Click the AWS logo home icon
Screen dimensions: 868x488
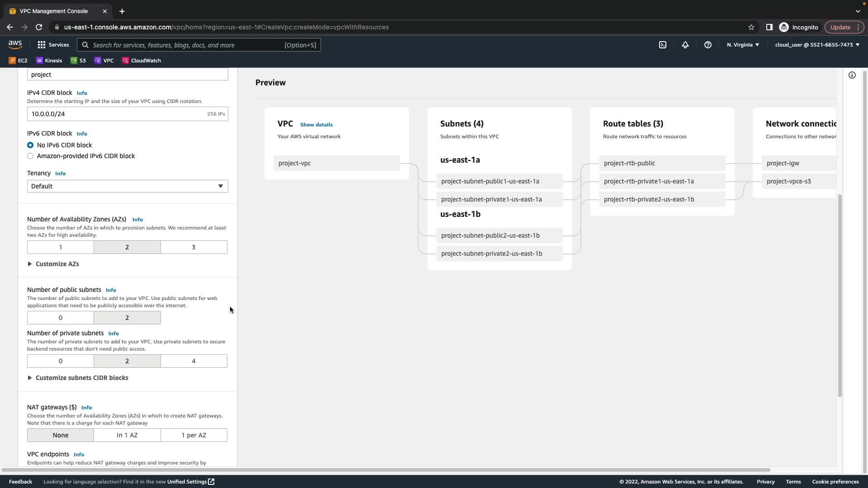[x=15, y=44]
